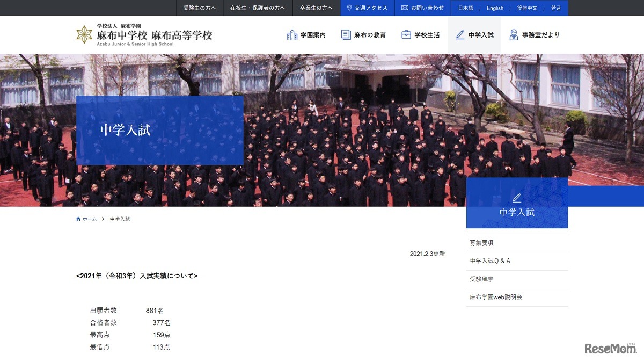Click the 2021年(令和3年)入試実績について heading
Viewport: 644px width, 361px height.
tap(137, 276)
